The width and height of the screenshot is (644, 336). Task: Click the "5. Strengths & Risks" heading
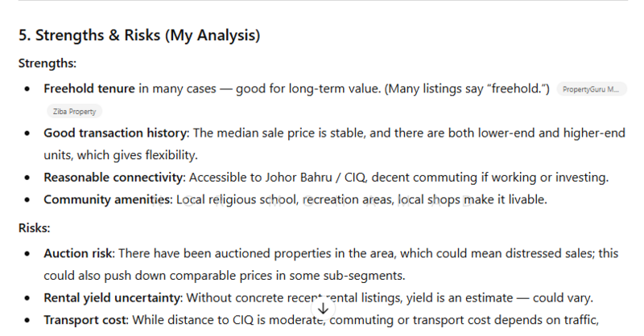[139, 35]
